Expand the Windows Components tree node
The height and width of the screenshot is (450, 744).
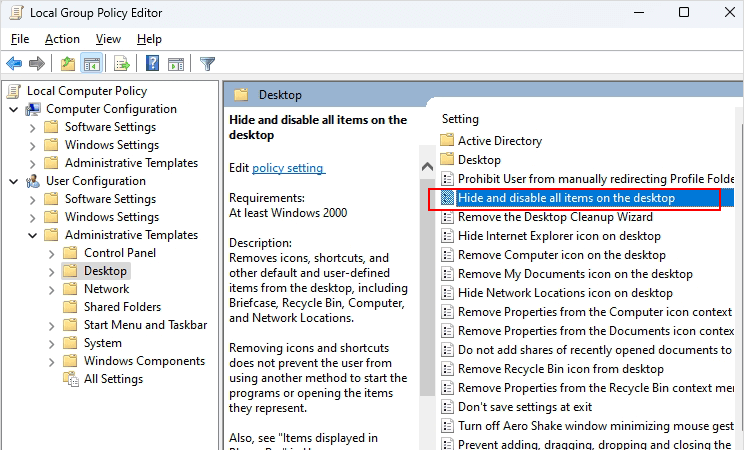pyautogui.click(x=51, y=362)
